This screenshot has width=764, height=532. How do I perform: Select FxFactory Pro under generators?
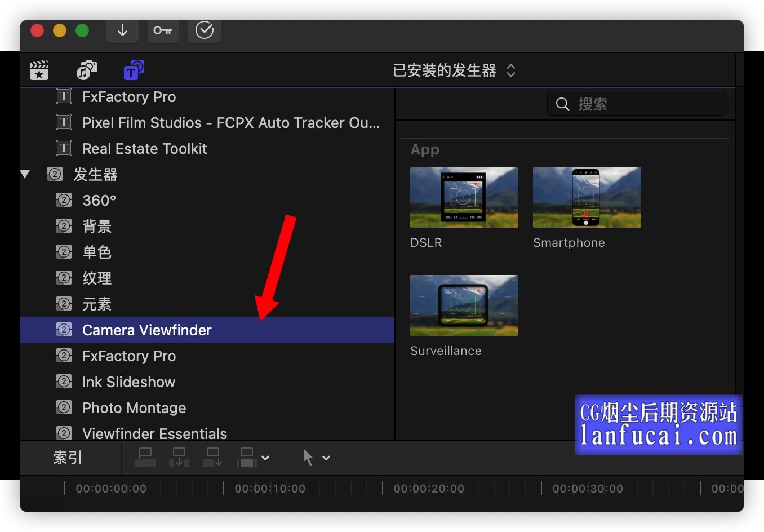click(207, 356)
